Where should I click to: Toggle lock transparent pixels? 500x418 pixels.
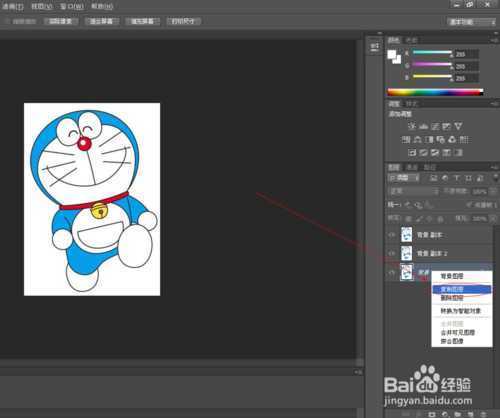[x=408, y=219]
